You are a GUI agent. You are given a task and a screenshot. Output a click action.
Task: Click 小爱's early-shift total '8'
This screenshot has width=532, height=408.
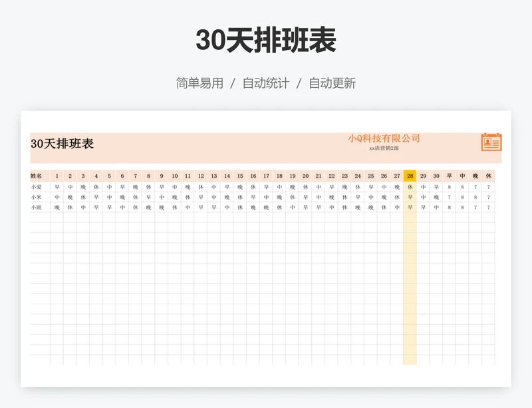click(450, 187)
